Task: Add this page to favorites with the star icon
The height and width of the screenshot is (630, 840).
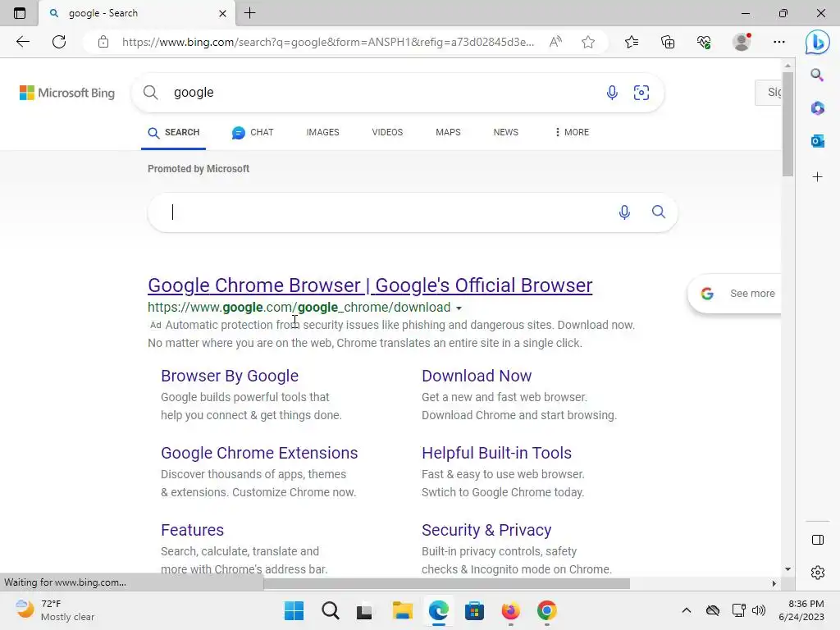Action: (587, 42)
